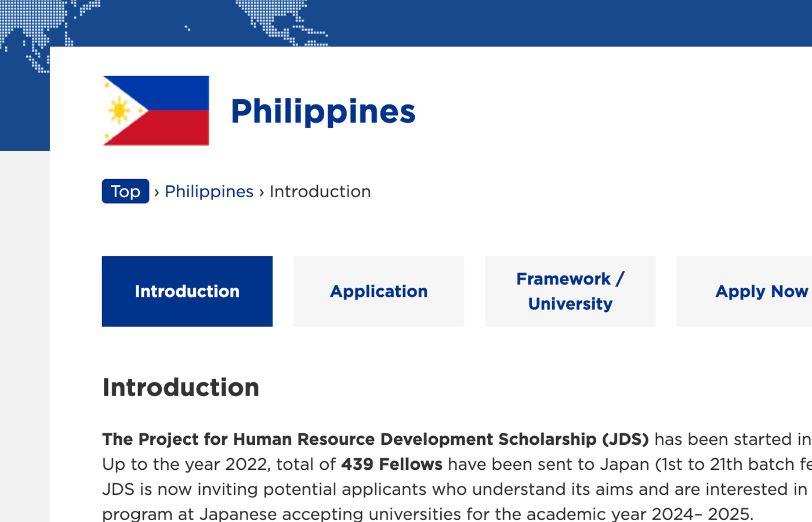Image resolution: width=812 pixels, height=522 pixels.
Task: Open the Philippines breadcrumb link
Action: pos(209,191)
